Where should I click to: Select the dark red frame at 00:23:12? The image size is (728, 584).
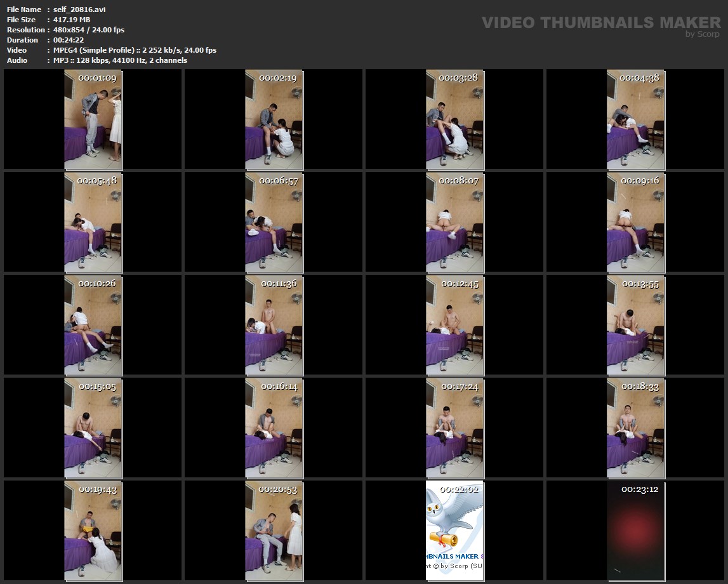coord(636,531)
